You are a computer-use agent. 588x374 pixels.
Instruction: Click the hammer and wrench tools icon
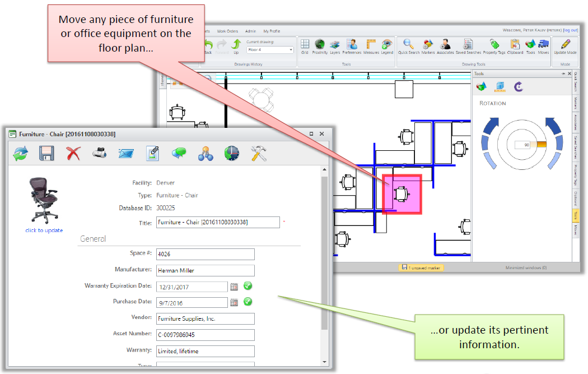(259, 154)
